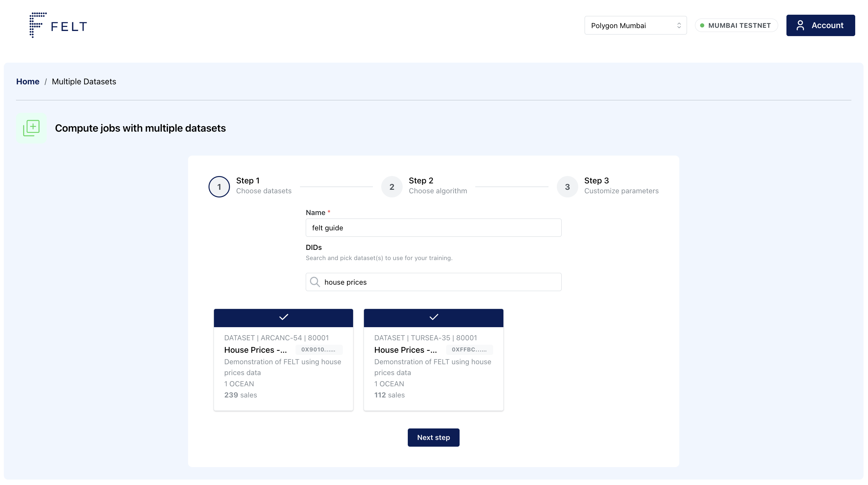Select the Step 3 circle indicator
Screen dimensions: 868x485
[567, 187]
